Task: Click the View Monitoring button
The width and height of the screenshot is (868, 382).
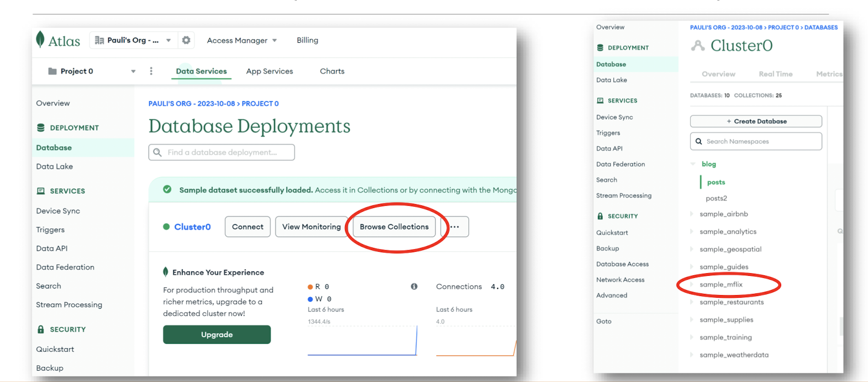Action: 312,227
